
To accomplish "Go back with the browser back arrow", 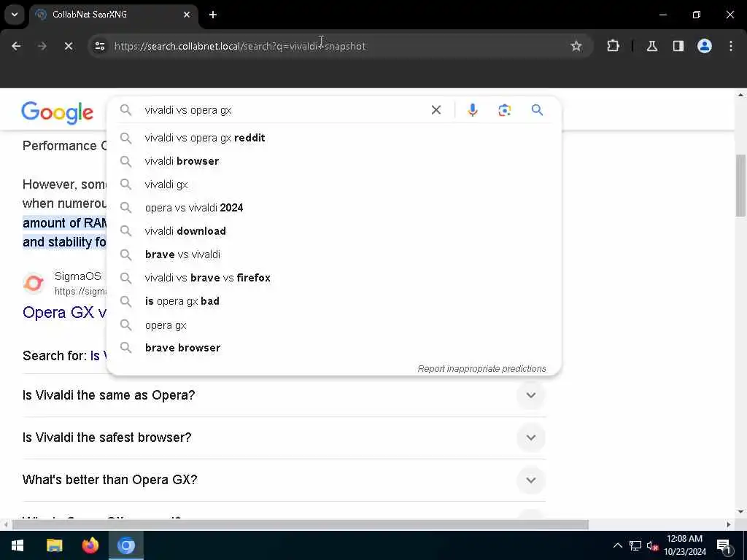I will 16,46.
